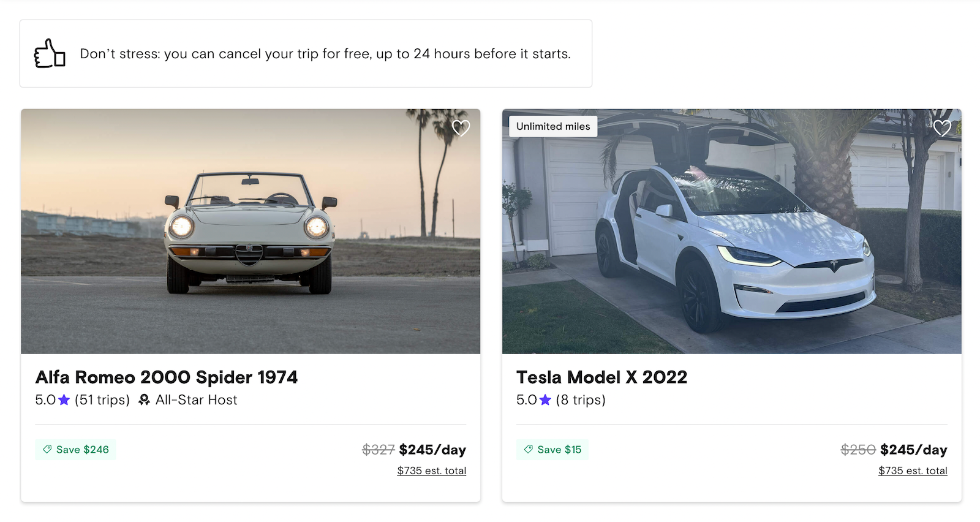Click the crossed-out $327 original price
Image resolution: width=980 pixels, height=522 pixels.
[x=379, y=449]
